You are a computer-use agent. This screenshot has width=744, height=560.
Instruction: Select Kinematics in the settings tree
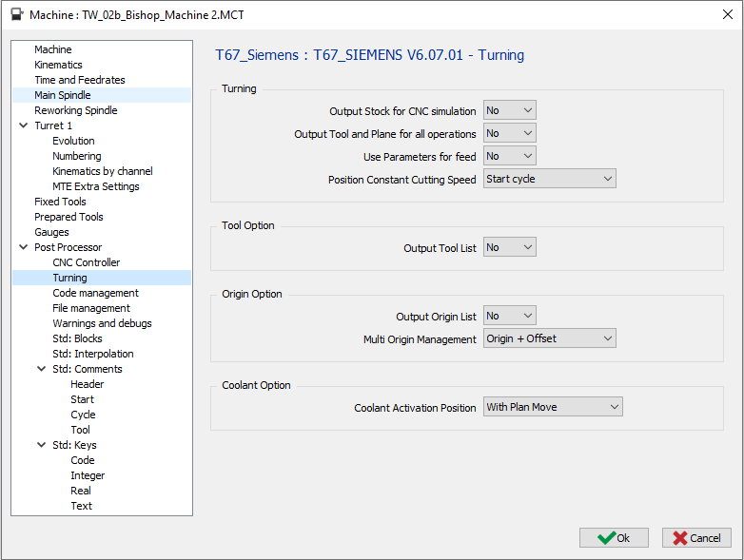coord(58,65)
